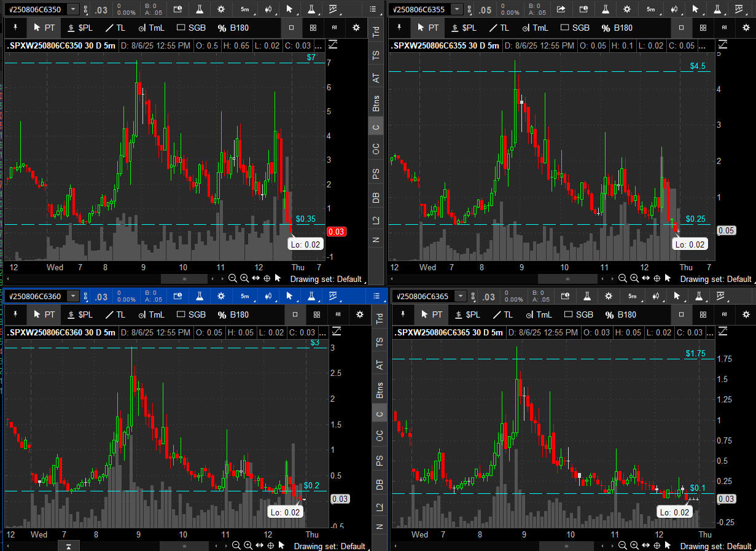
Task: Open the symbol dropdown for 250806C6350
Action: (x=73, y=9)
